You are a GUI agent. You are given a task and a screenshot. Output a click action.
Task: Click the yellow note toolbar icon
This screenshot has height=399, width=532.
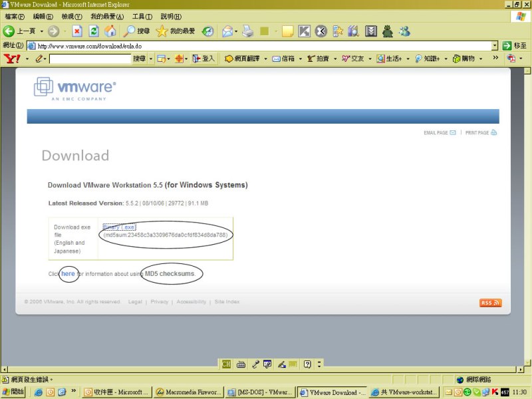pyautogui.click(x=288, y=31)
